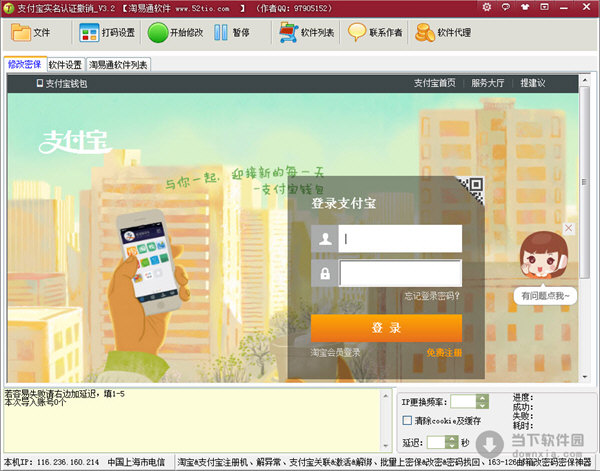Image resolution: width=600 pixels, height=471 pixels.
Task: Switch to 淘易通软件列表 tab
Action: pyautogui.click(x=118, y=65)
